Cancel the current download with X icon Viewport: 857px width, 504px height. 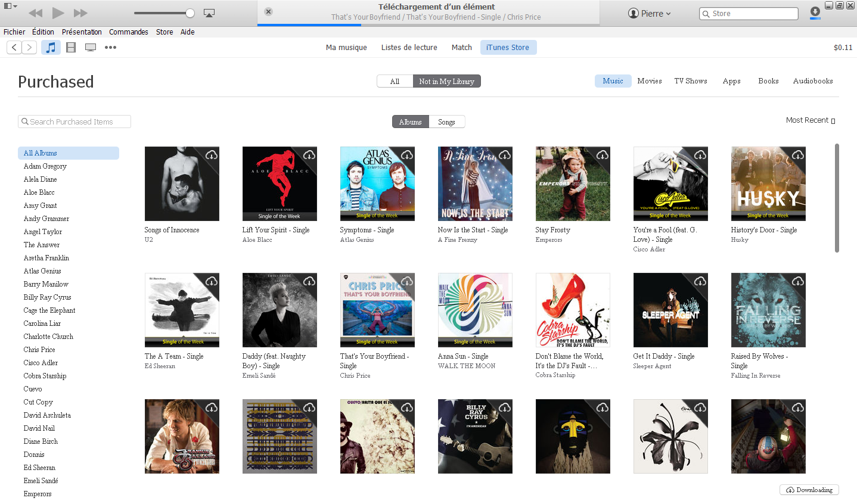pos(268,11)
